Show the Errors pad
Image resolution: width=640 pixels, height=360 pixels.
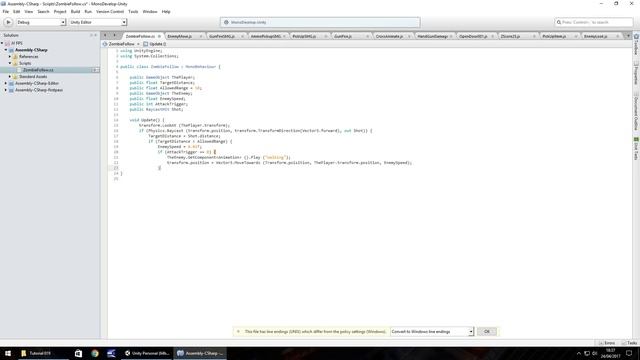click(x=607, y=343)
